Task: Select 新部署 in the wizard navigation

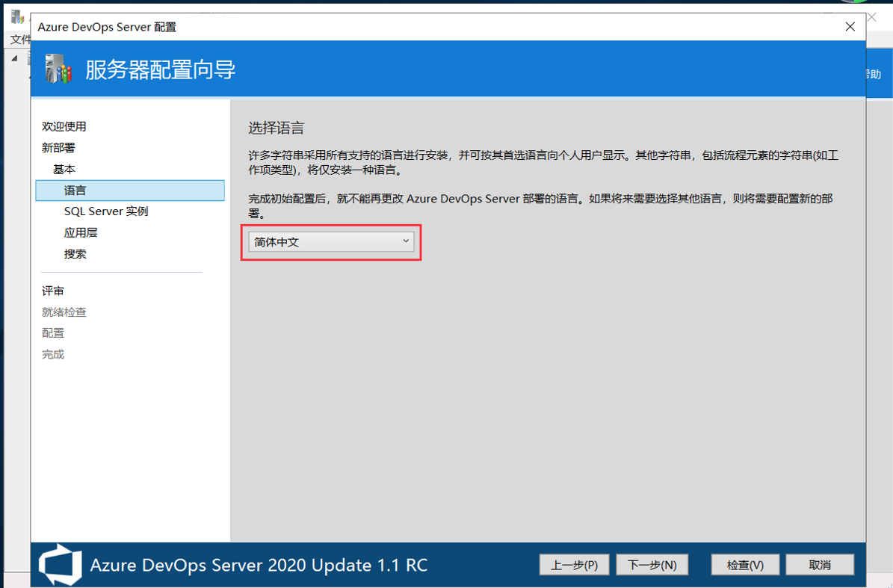Action: [58, 148]
